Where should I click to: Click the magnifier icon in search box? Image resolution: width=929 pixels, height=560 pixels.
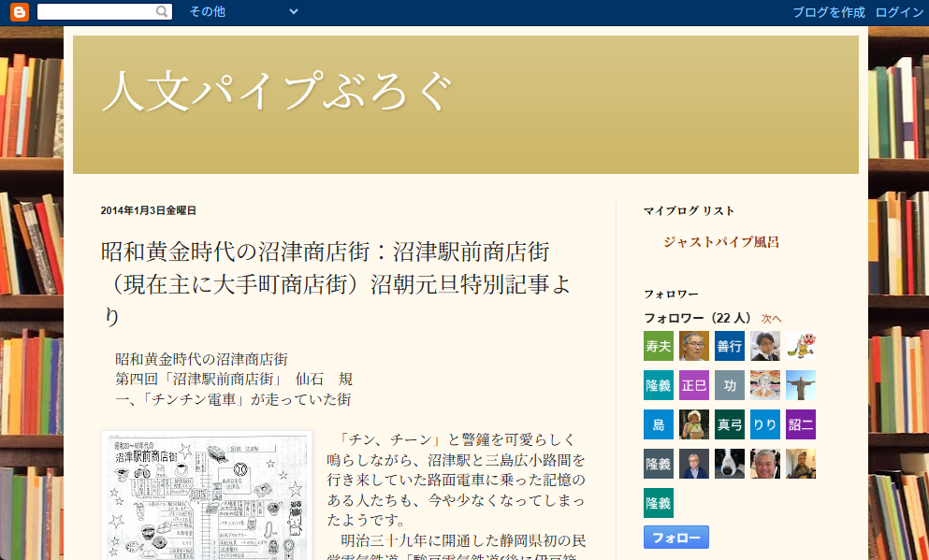[163, 12]
